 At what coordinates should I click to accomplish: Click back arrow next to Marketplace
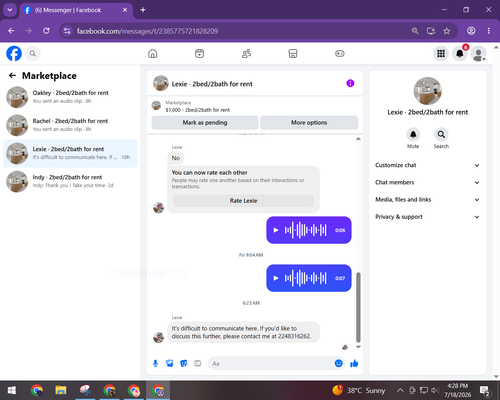[12, 76]
